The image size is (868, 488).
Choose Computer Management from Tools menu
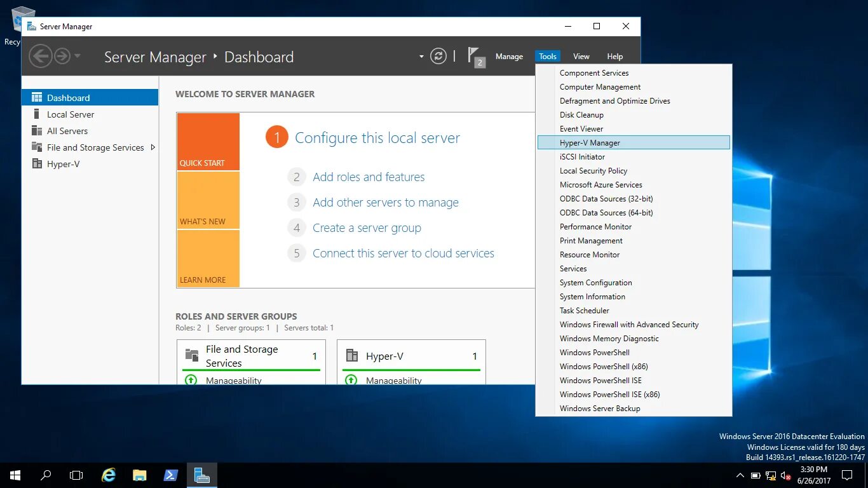pos(634,87)
